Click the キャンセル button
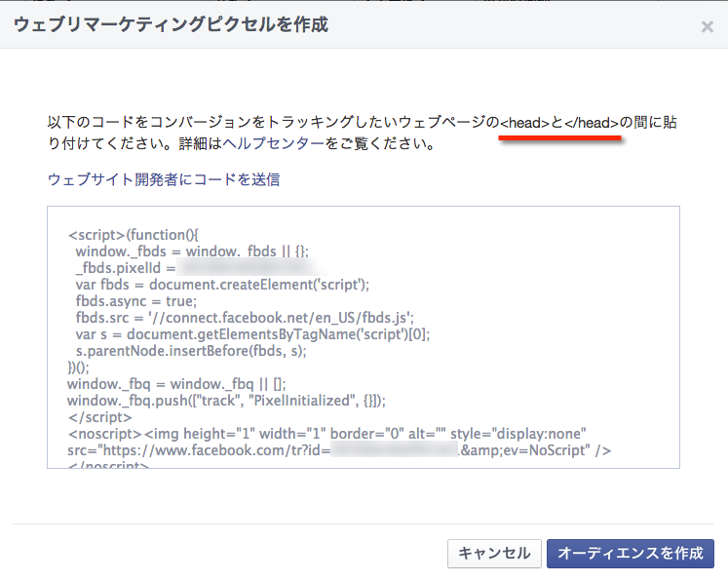728x580 pixels. coord(494,554)
